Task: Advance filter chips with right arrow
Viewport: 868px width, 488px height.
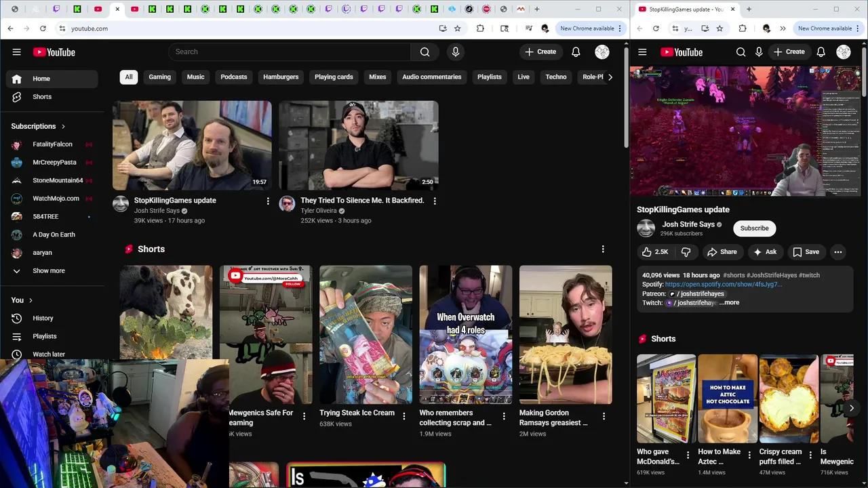Action: pyautogui.click(x=610, y=77)
